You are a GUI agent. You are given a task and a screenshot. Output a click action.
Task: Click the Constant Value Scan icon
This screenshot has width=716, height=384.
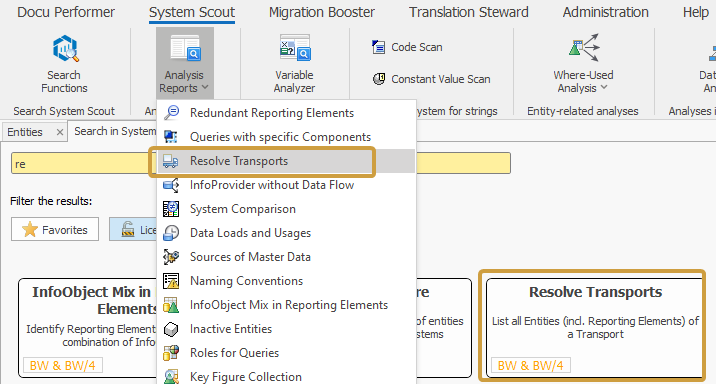click(x=379, y=79)
